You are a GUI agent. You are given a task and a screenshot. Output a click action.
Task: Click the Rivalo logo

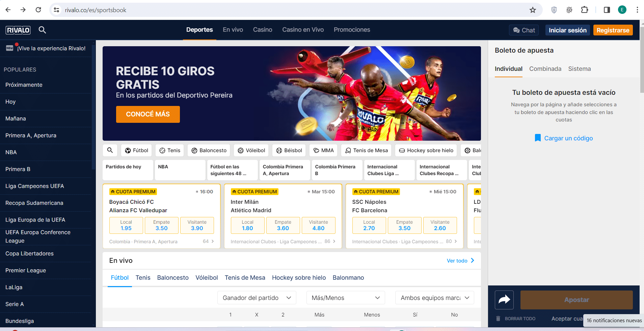(18, 30)
